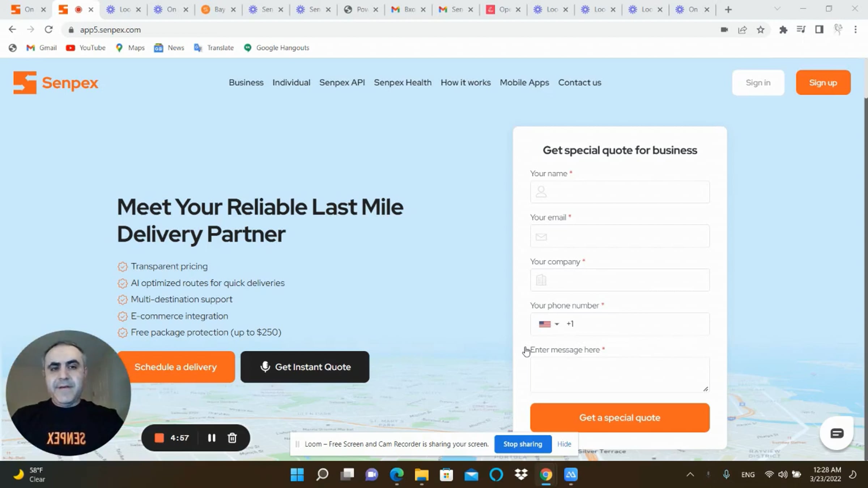Click the Senpex logo
Viewport: 868px width, 488px height.
coord(56,83)
